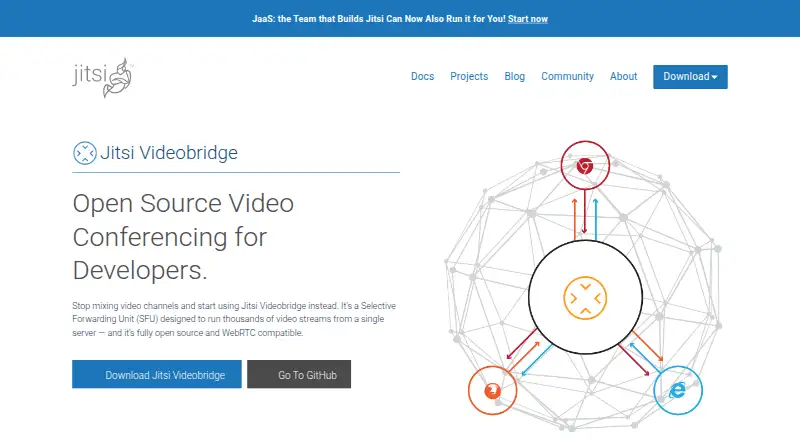Go to Projects in navigation
The height and width of the screenshot is (440, 800).
click(x=469, y=76)
